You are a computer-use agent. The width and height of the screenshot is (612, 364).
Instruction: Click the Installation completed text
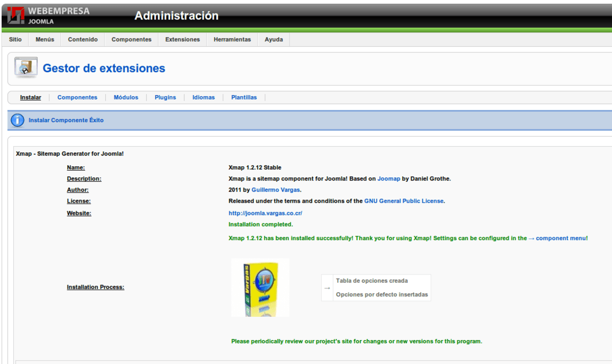click(261, 225)
